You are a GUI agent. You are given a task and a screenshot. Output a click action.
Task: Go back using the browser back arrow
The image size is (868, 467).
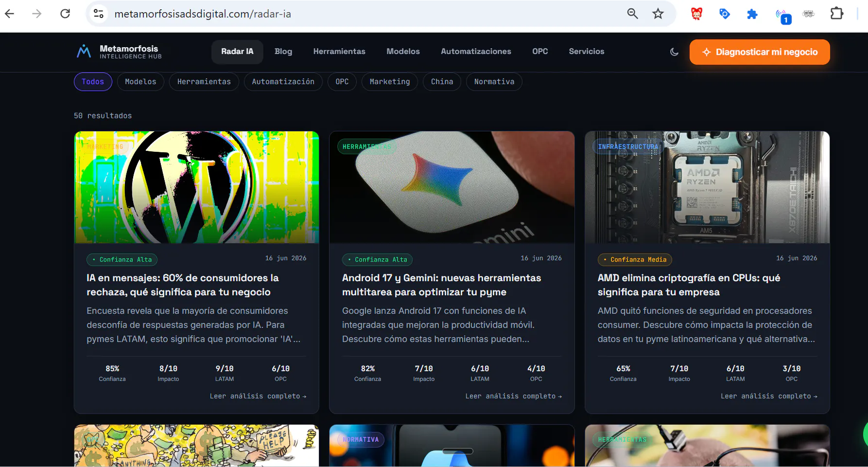(10, 14)
